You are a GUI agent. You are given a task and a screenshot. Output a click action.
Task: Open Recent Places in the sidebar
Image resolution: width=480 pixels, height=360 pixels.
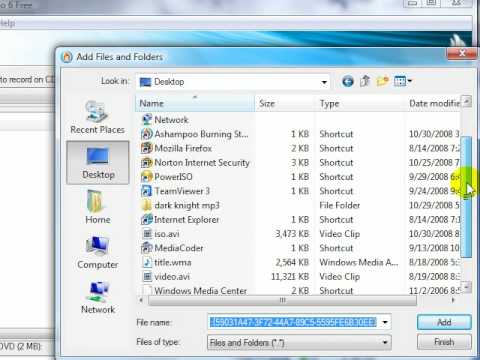tap(97, 117)
